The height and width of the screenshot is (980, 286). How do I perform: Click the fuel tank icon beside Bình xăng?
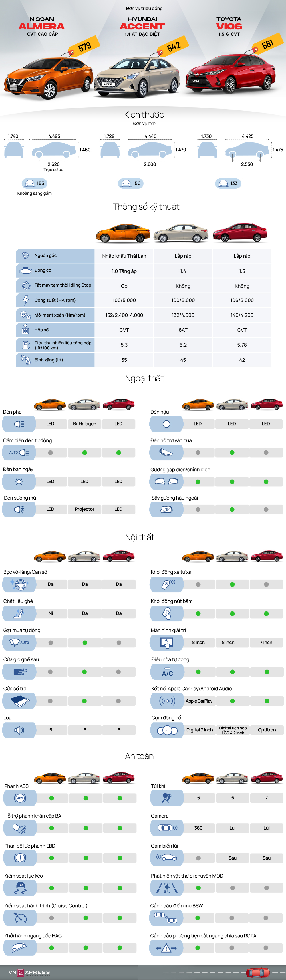point(25,359)
